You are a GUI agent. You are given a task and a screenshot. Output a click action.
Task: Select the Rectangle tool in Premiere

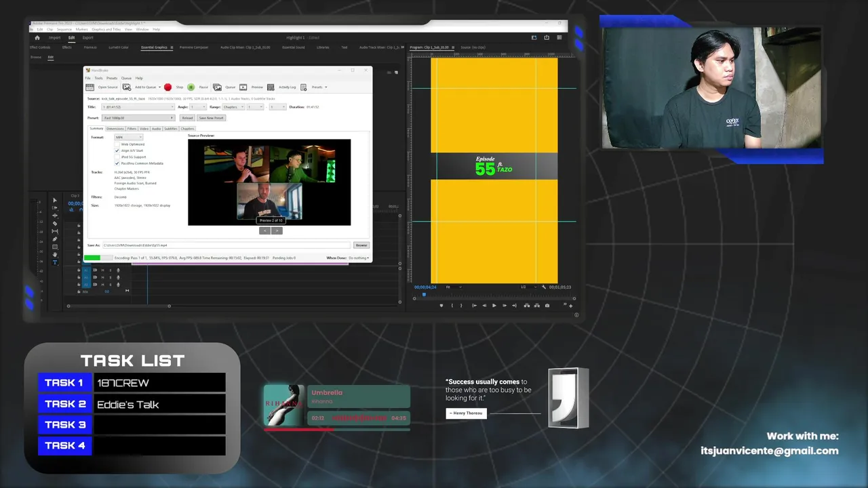point(55,247)
